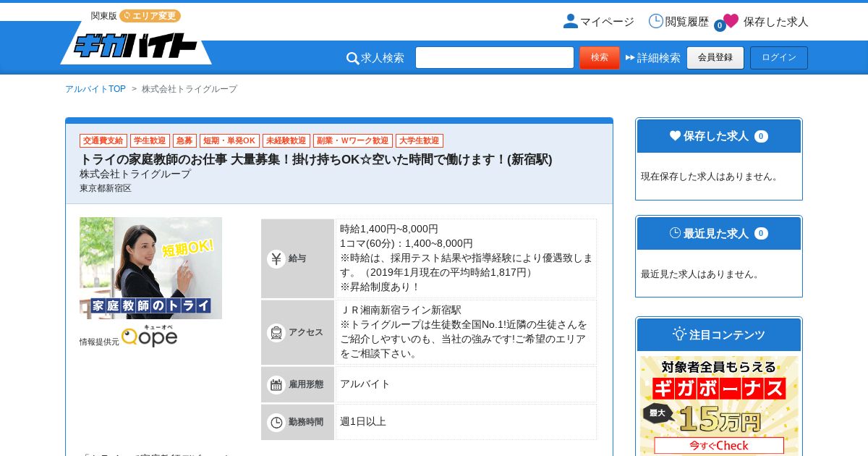Open the ギガボーナス banner
868x456 pixels.
tap(719, 404)
